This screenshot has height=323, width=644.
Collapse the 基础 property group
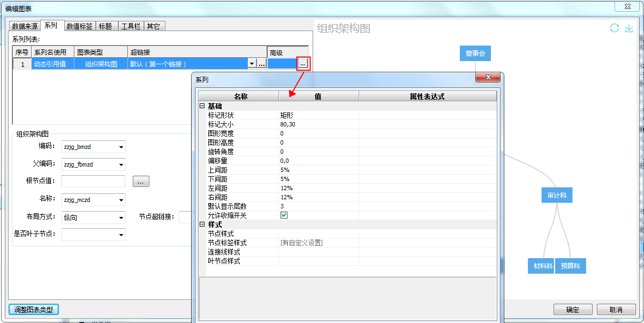tap(202, 106)
